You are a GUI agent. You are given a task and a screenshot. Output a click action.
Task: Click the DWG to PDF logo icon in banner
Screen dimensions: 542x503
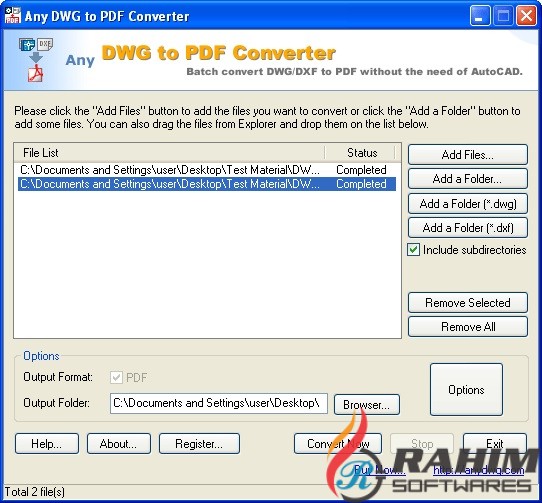pyautogui.click(x=36, y=60)
